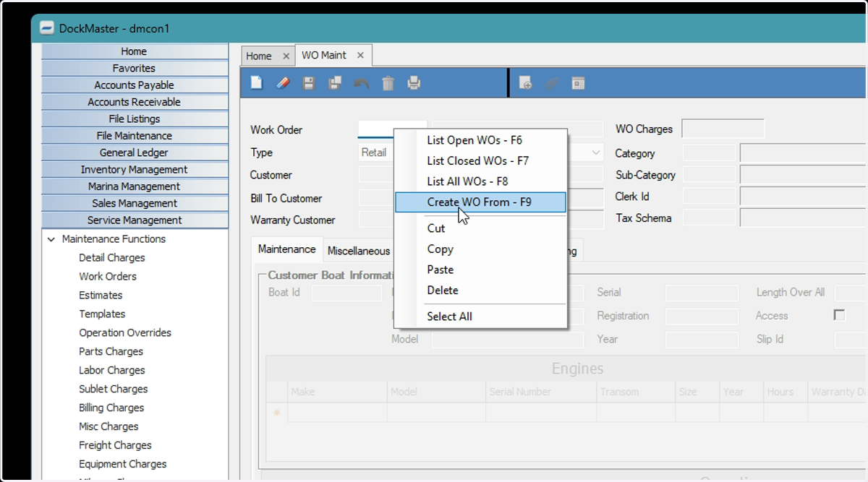Open the File Listings section
The height and width of the screenshot is (482, 868).
tap(134, 119)
